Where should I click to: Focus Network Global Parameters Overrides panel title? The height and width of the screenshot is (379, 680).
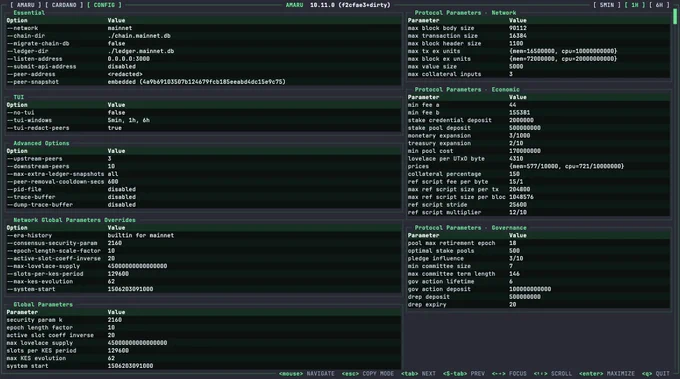(75, 220)
